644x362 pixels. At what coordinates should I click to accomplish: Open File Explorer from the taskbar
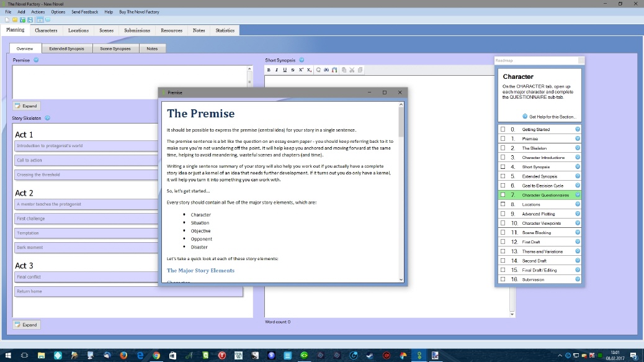tap(41, 355)
